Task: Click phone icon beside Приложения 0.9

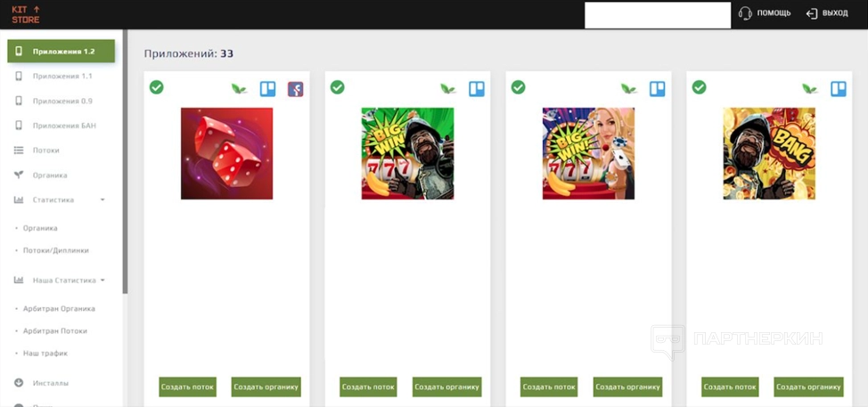Action: coord(19,101)
